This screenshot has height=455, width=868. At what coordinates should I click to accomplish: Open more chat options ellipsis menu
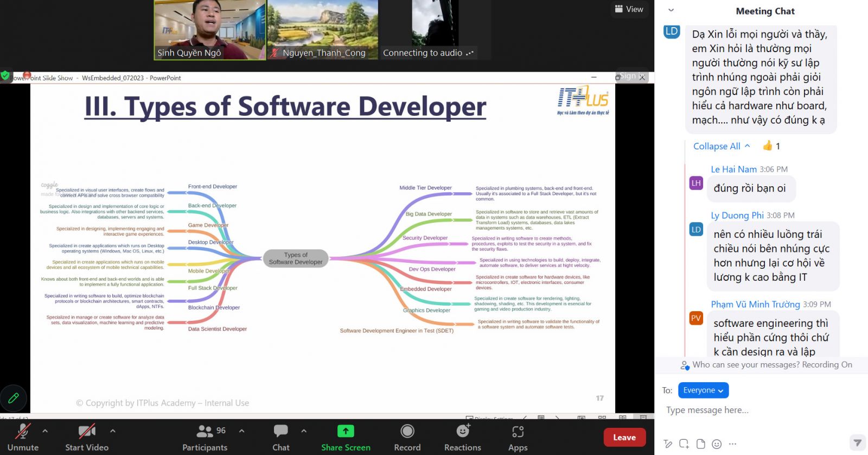coord(733,444)
